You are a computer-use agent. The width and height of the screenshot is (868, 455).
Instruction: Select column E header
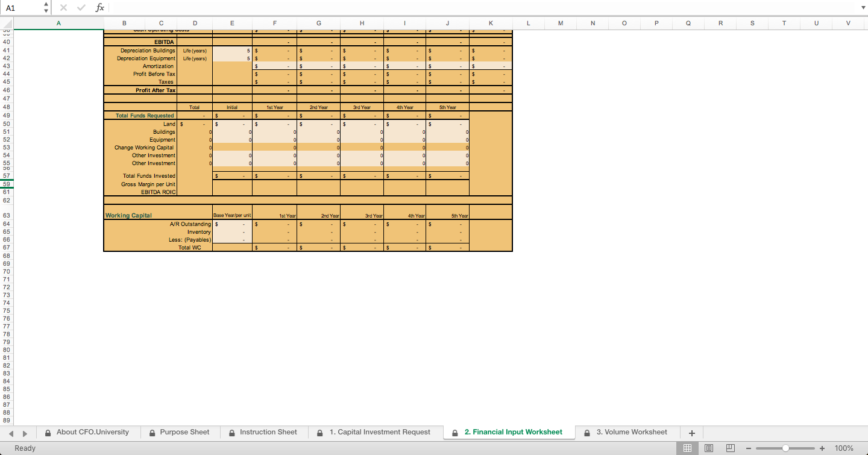point(232,23)
